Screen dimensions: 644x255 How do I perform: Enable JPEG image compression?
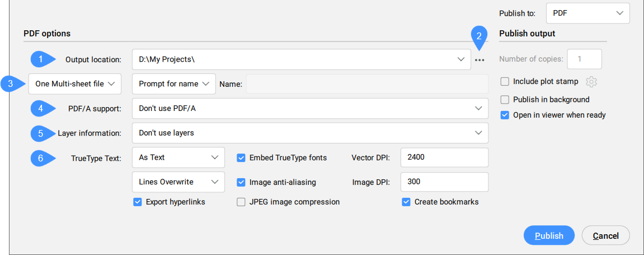coord(241,202)
